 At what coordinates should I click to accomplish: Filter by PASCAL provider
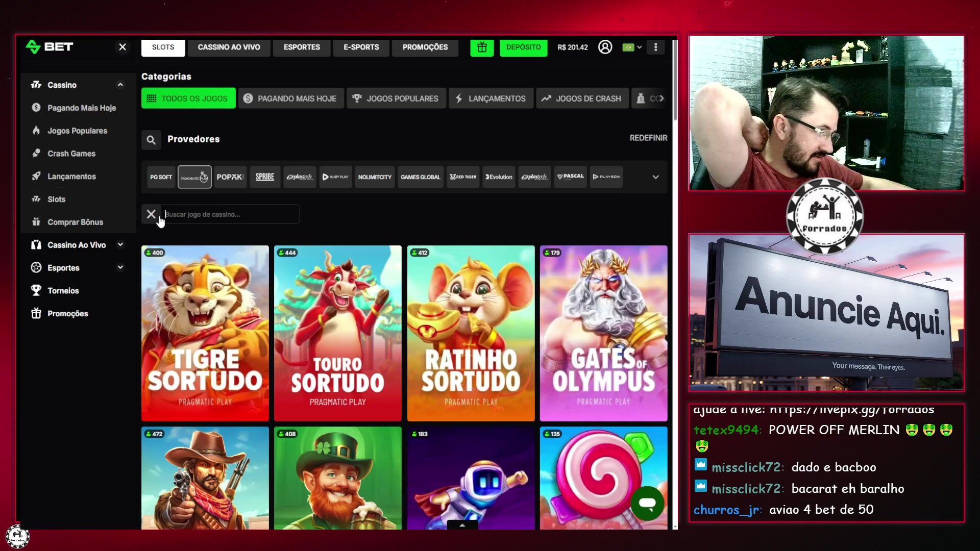click(x=570, y=177)
